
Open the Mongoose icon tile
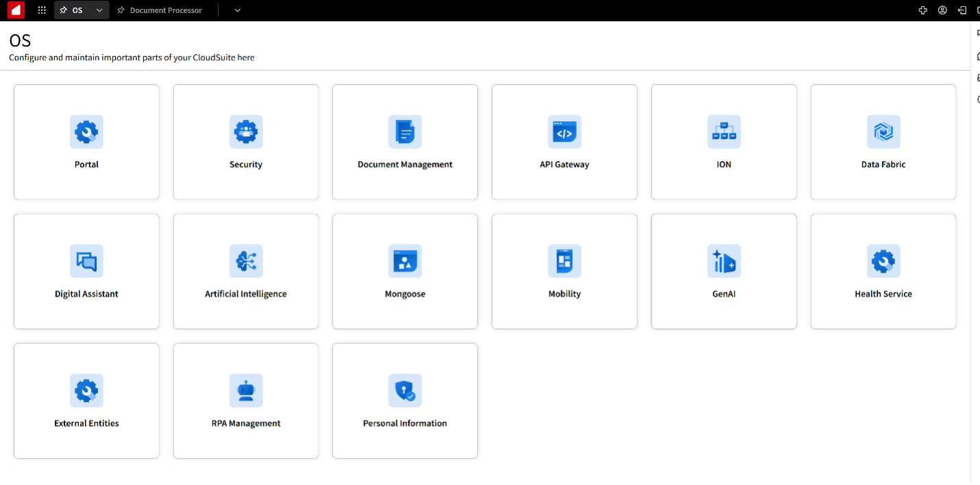405,261
